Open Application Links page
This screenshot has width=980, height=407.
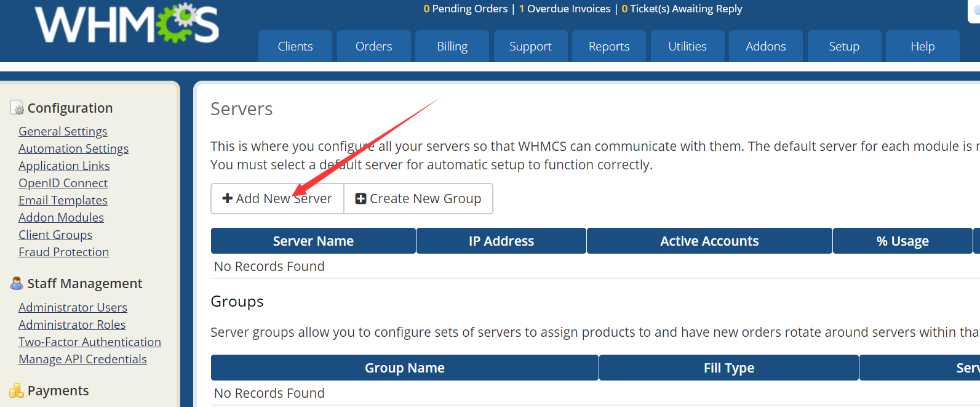(64, 166)
